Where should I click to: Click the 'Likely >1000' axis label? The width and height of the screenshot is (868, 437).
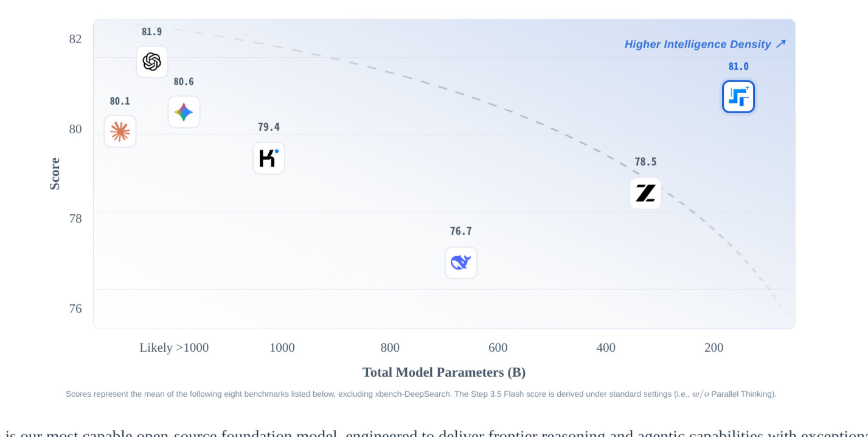(x=174, y=348)
